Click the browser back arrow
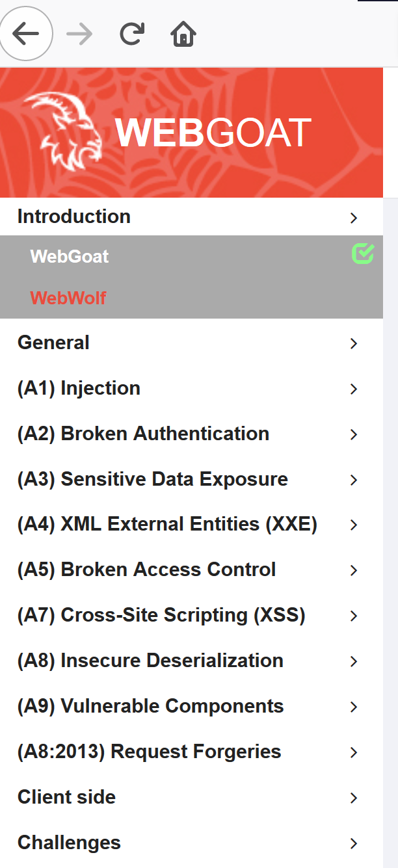This screenshot has height=868, width=398. [26, 33]
